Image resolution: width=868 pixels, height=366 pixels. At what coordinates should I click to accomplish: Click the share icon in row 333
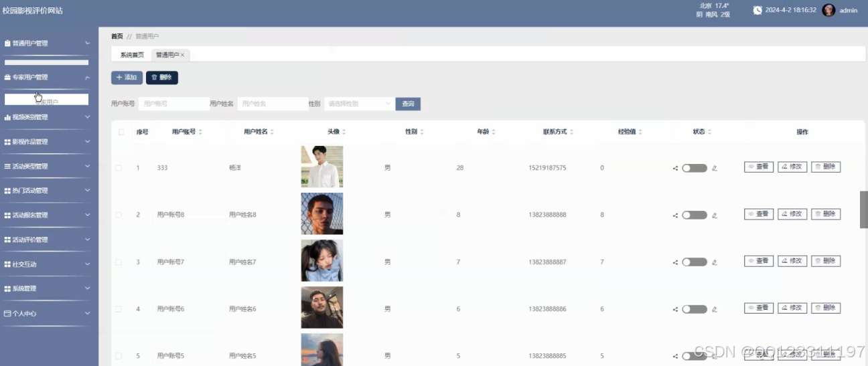675,168
